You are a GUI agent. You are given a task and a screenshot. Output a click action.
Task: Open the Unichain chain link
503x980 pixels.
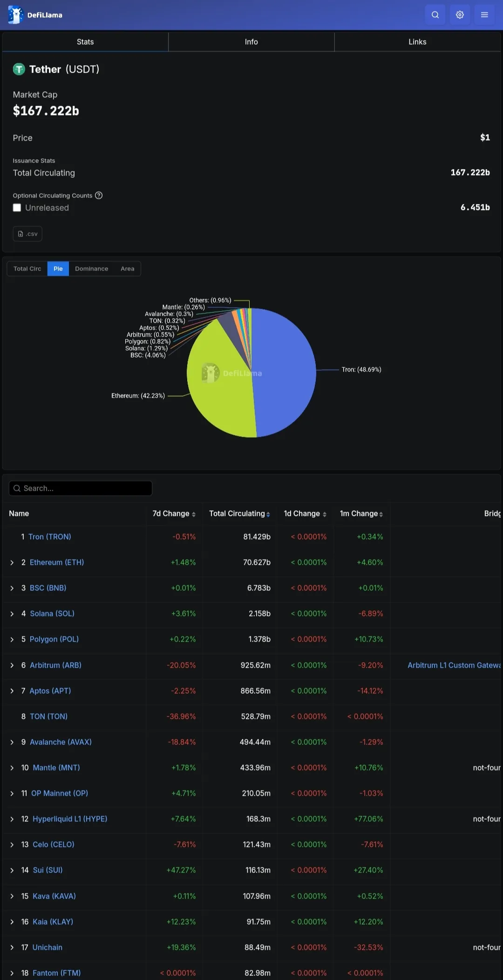48,947
